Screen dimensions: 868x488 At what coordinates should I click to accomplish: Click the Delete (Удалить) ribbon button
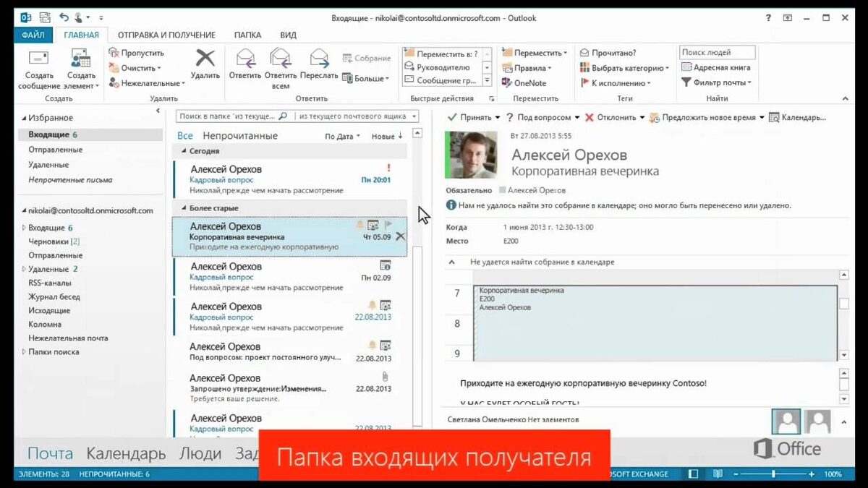tap(205, 64)
